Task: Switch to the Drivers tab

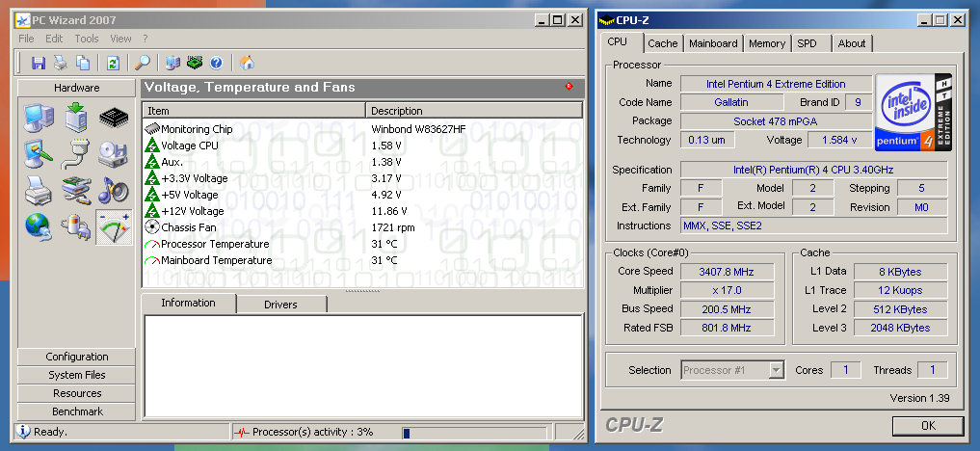Action: pos(280,305)
